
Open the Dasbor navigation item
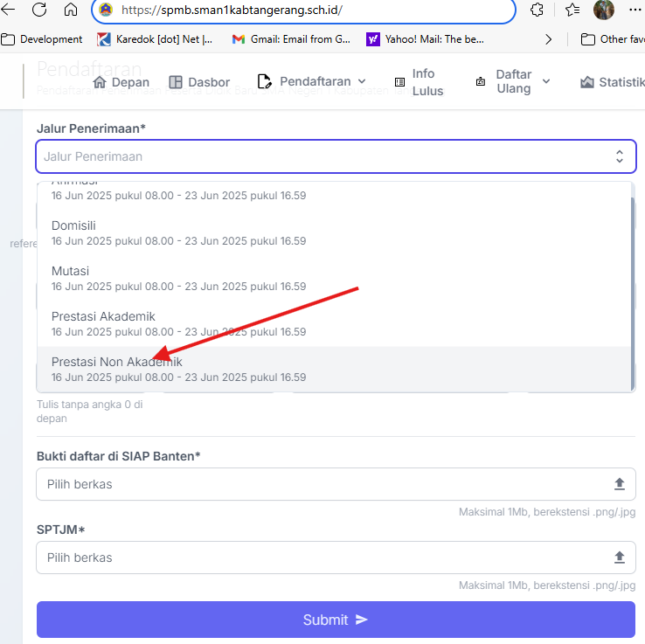(199, 82)
